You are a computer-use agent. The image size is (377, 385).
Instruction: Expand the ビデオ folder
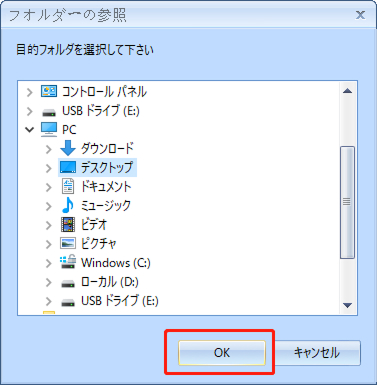49,225
